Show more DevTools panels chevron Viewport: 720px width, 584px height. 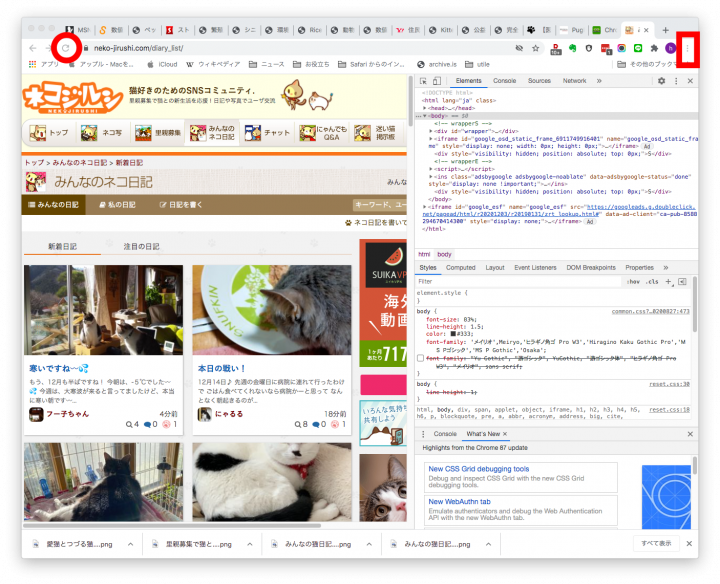point(599,81)
